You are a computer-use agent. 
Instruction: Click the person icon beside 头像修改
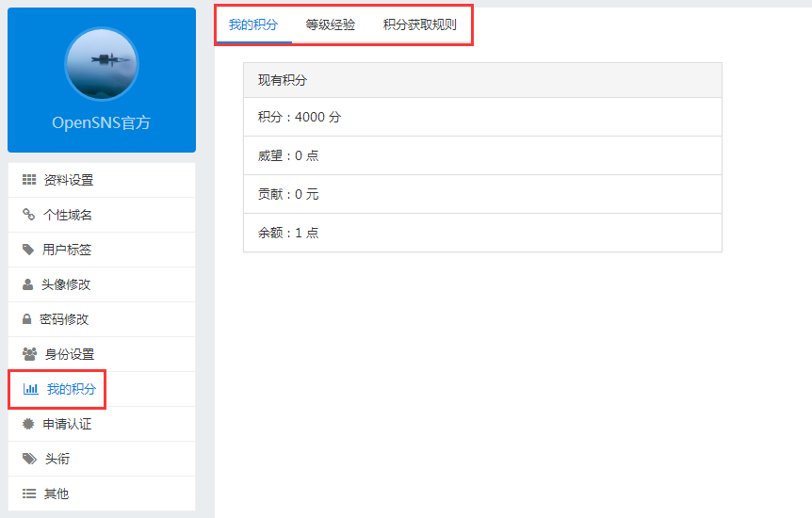(x=27, y=284)
